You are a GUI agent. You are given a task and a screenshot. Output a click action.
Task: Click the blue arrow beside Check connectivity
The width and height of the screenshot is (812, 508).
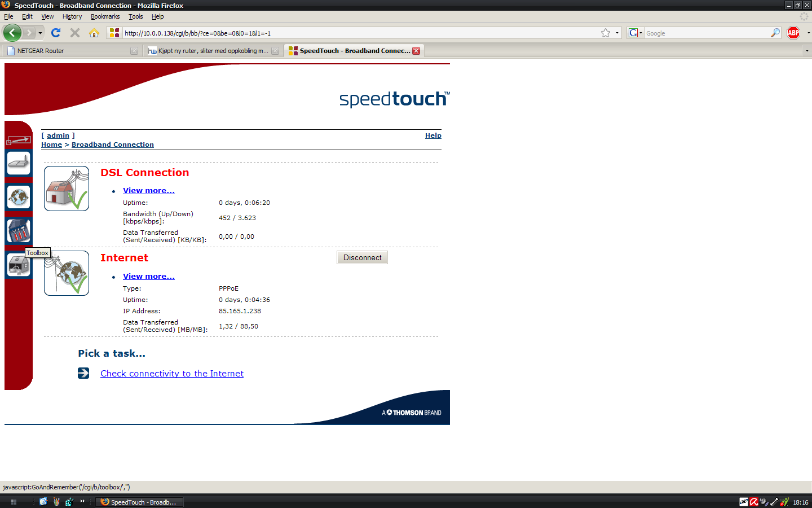click(83, 373)
